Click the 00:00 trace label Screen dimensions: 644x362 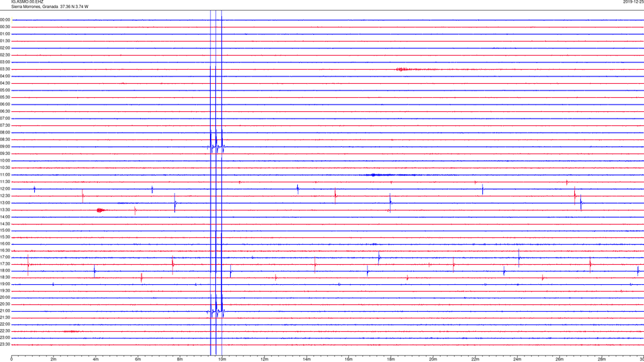click(5, 19)
